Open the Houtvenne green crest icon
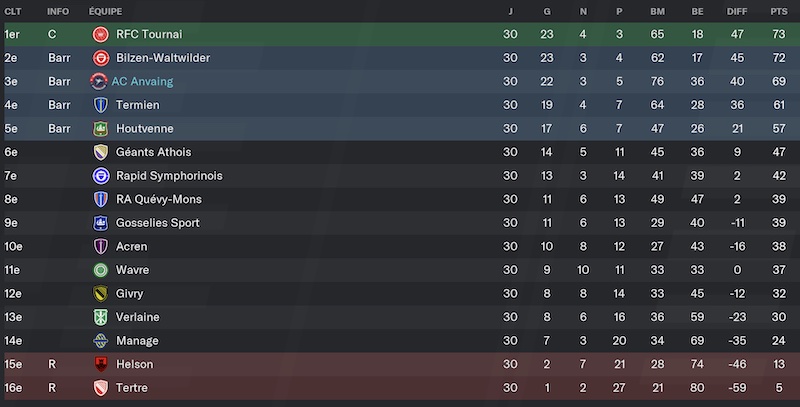Screen dimensions: 800x407 tap(101, 129)
